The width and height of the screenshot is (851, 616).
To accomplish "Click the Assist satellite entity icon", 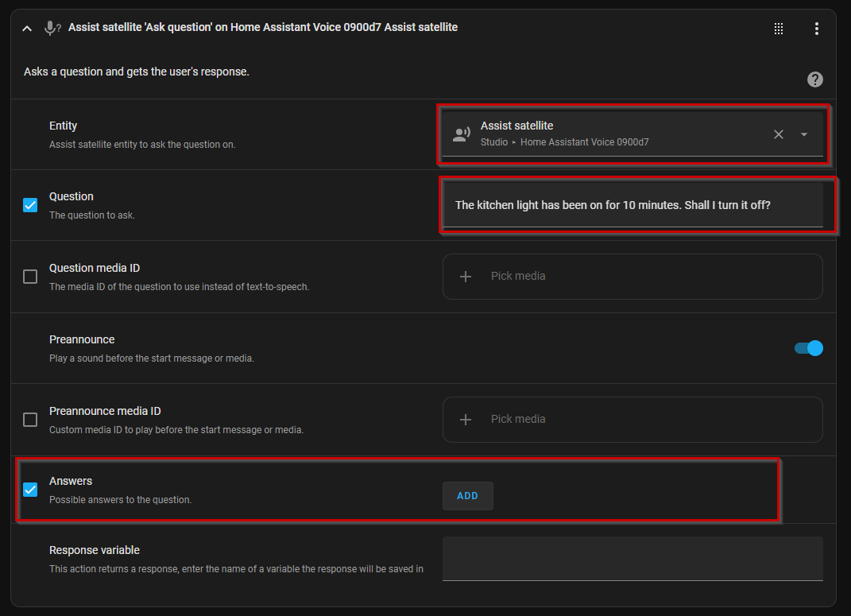I will point(462,134).
